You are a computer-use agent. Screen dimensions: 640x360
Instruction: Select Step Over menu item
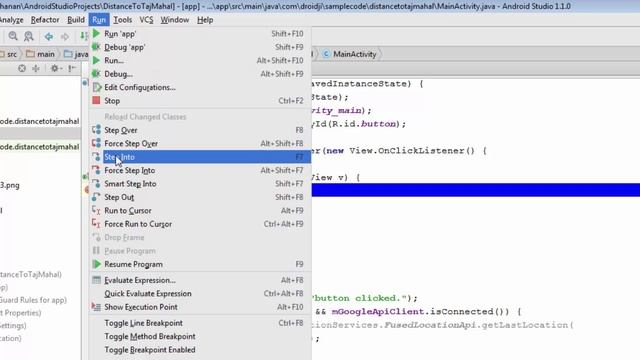200,130
